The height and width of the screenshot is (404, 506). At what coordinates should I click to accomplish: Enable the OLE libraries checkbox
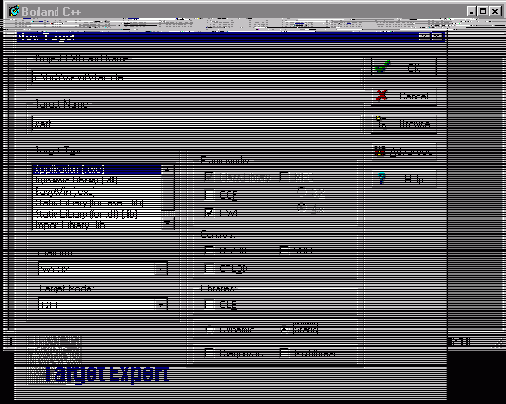[209, 304]
